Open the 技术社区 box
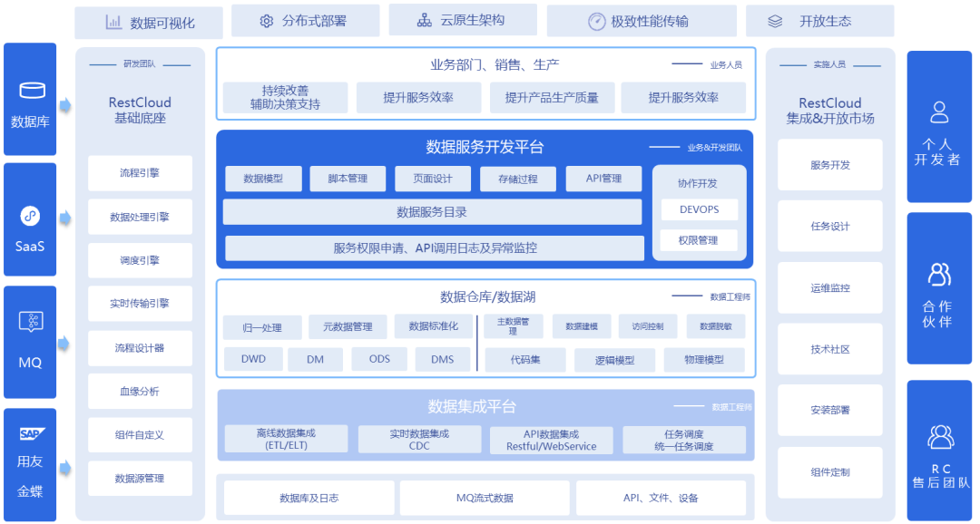The height and width of the screenshot is (524, 980). (x=830, y=349)
